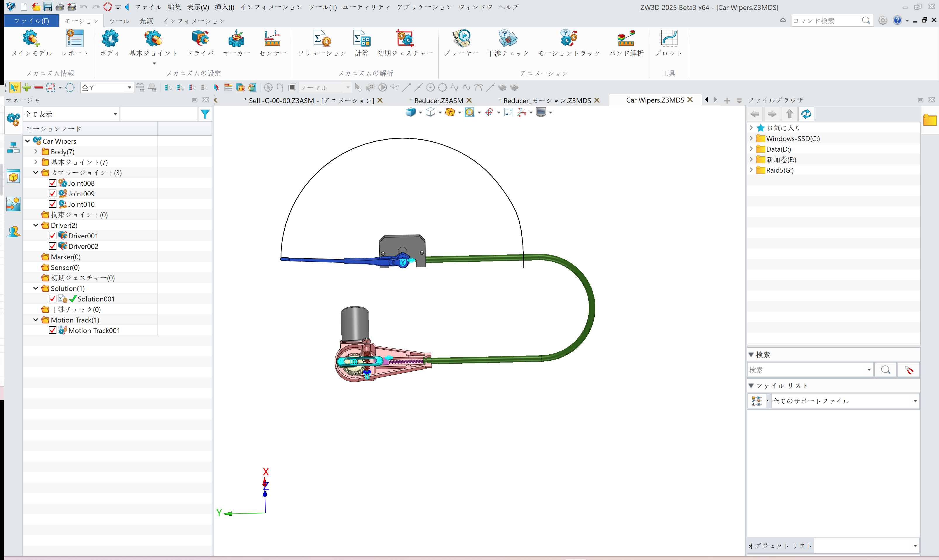Image resolution: width=939 pixels, height=560 pixels.
Task: Open the ユーティリティ menu
Action: [x=366, y=7]
